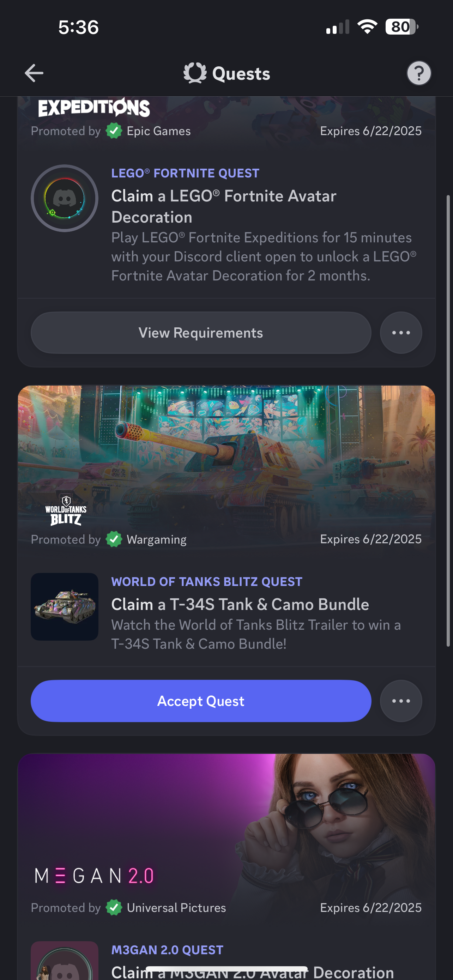Screen dimensions: 453x980
Task: Open more options for World of Tanks quest
Action: [401, 701]
